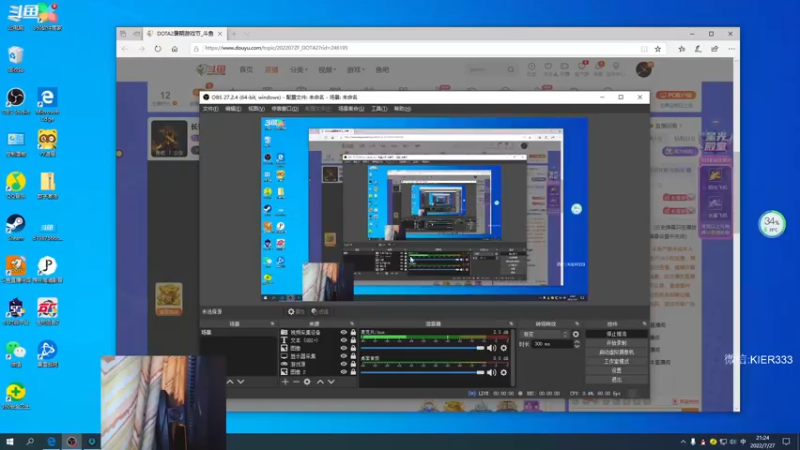Toggle 工作室模式 studio mode

click(616, 361)
